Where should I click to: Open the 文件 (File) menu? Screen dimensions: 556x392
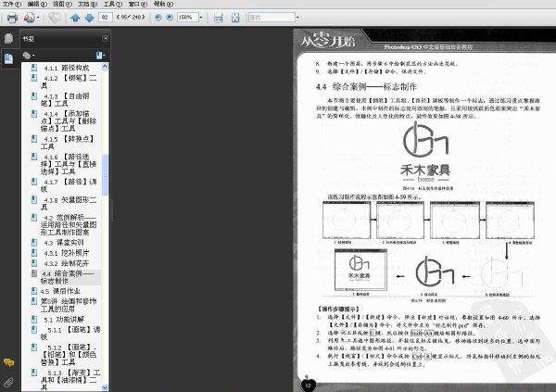coord(12,4)
